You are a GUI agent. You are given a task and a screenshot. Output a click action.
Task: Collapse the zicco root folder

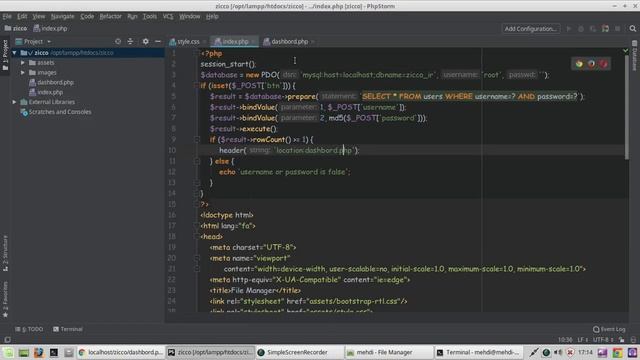(15, 53)
